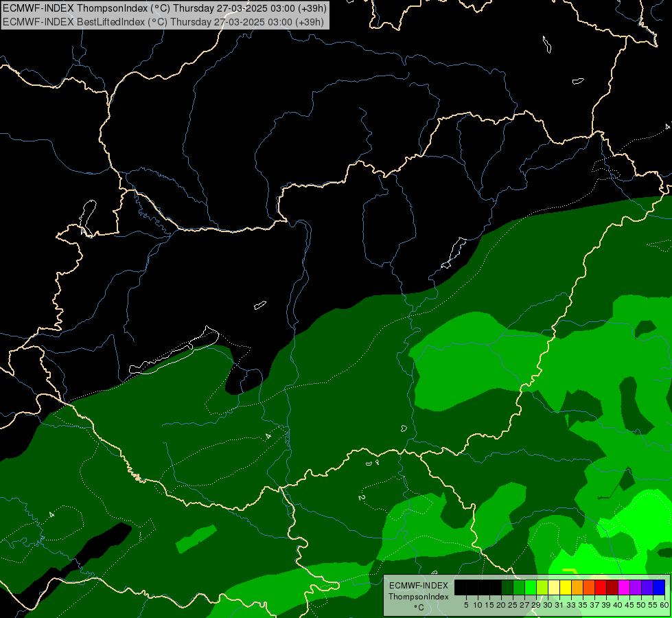Click legend tick value '27'
672x618 pixels.
coord(525,605)
